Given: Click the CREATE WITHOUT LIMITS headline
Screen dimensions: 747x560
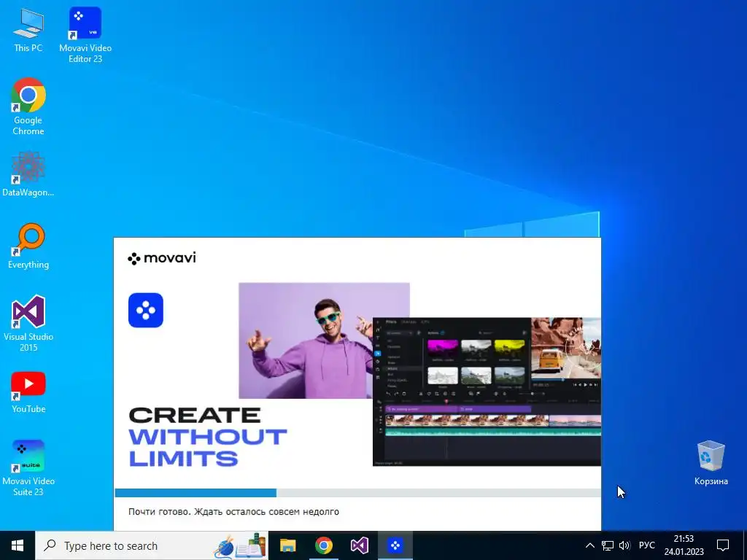Looking at the screenshot, I should coord(208,437).
